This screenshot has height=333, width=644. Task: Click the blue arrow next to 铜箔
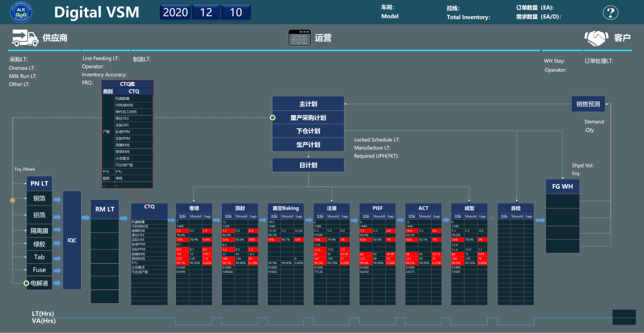(57, 200)
